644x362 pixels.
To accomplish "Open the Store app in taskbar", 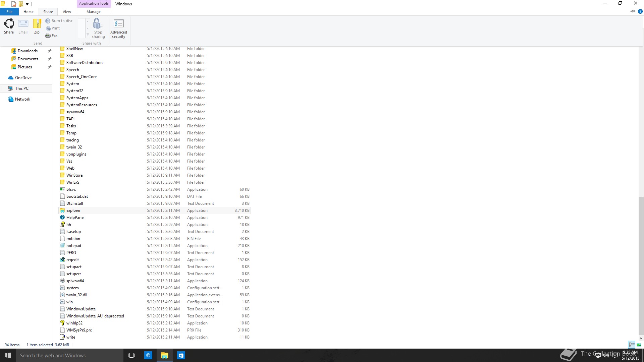I will tap(181, 355).
